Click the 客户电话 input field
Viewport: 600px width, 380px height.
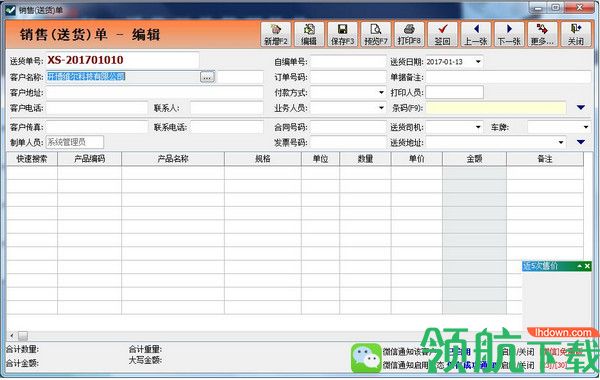[x=96, y=108]
